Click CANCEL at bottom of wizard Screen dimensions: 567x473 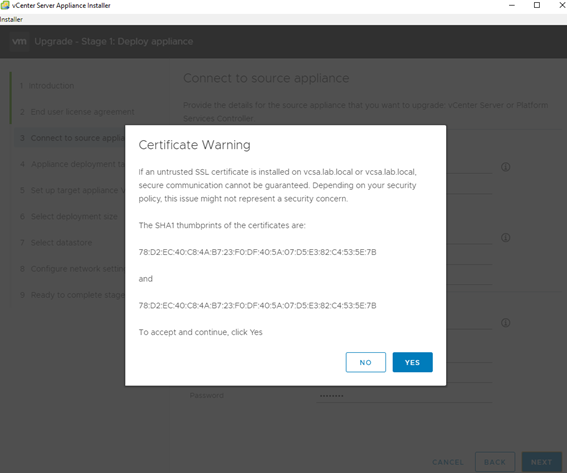point(448,462)
